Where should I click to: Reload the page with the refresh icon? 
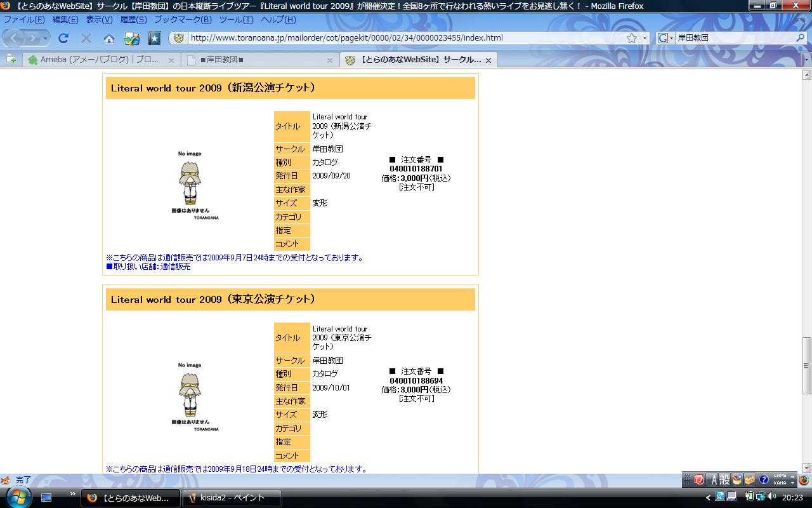pyautogui.click(x=63, y=38)
